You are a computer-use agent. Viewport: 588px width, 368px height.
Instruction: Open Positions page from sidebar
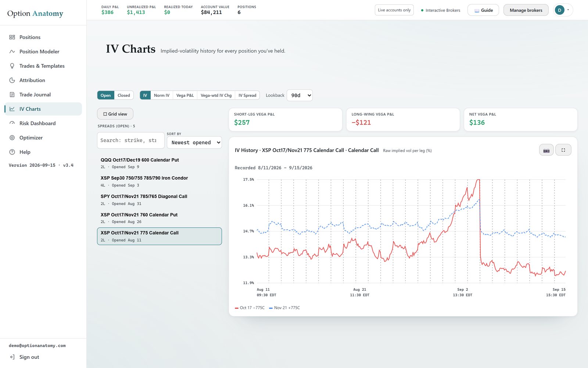coord(43,37)
